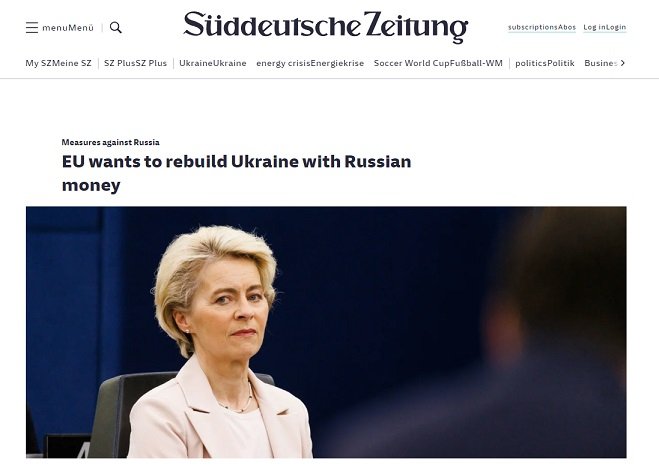The image size is (659, 471).
Task: Click the article's main photo
Action: coord(326,332)
